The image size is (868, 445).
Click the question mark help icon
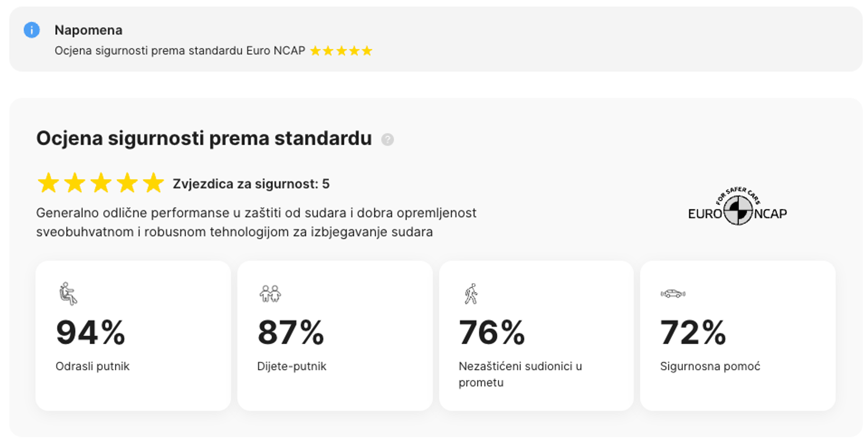[x=387, y=140]
